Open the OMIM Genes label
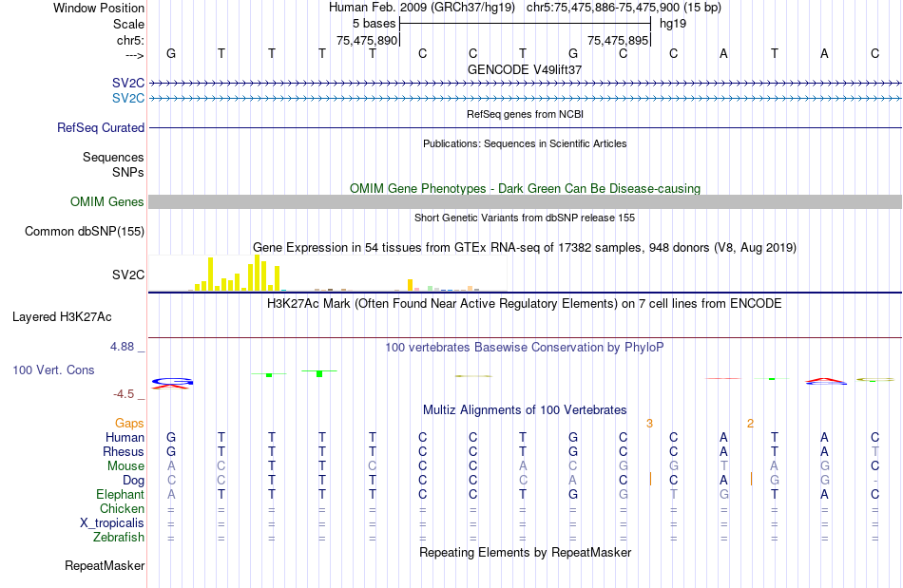The height and width of the screenshot is (588, 903). click(107, 202)
